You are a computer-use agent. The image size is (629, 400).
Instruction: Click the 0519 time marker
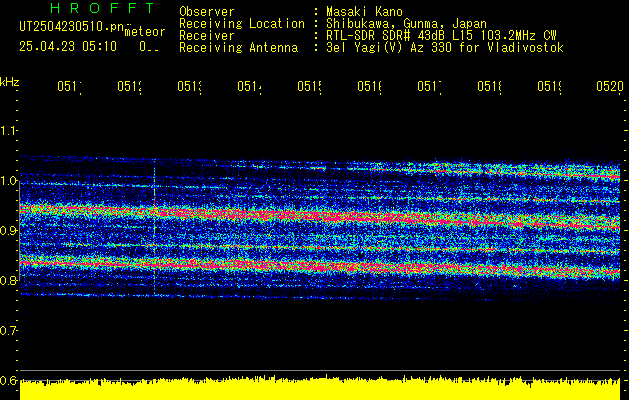pyautogui.click(x=550, y=86)
